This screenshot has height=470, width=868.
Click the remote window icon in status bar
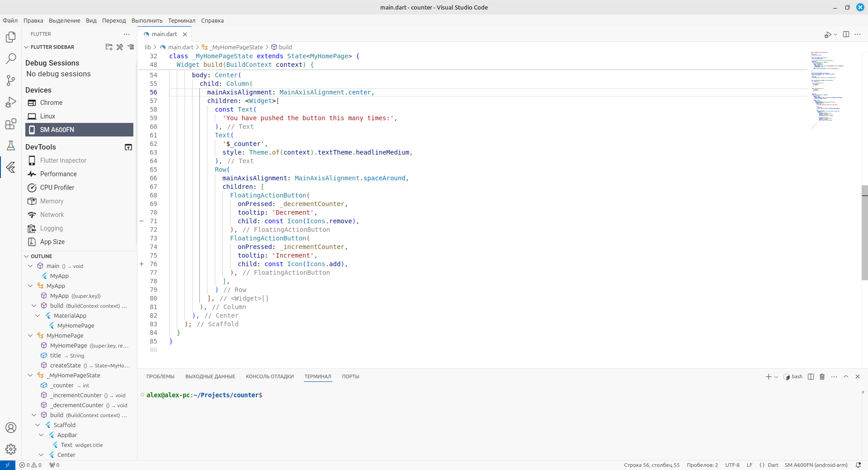[8, 465]
